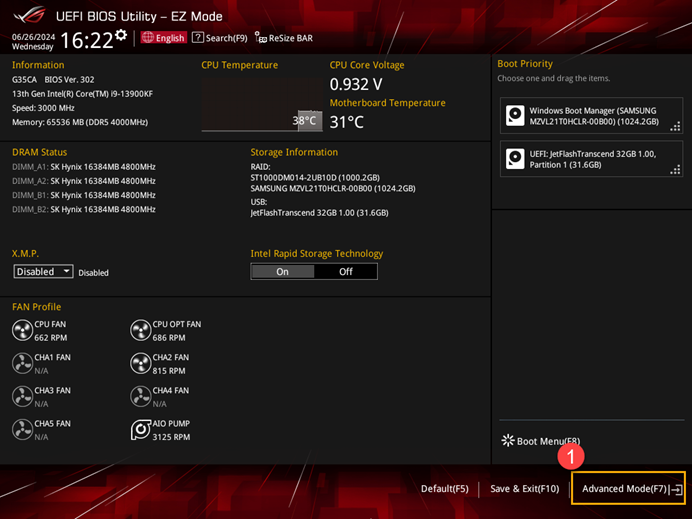692x519 pixels.
Task: Click drag handle on JetFlash Transcend entry
Action: 675,170
